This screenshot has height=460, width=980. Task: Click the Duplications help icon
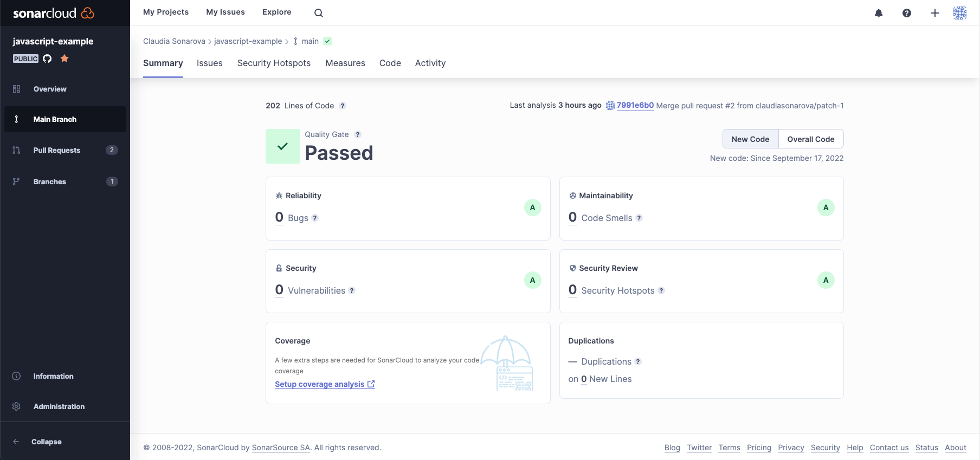point(638,361)
